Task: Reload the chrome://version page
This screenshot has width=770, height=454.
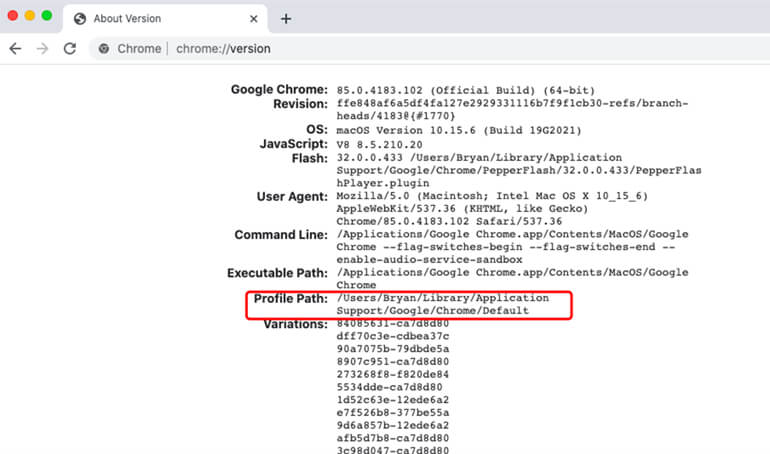Action: 70,49
